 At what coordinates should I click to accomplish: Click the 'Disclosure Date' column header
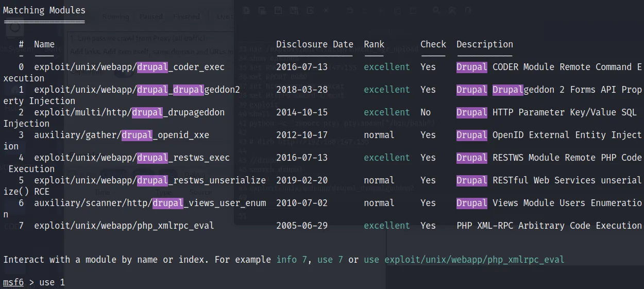(315, 44)
